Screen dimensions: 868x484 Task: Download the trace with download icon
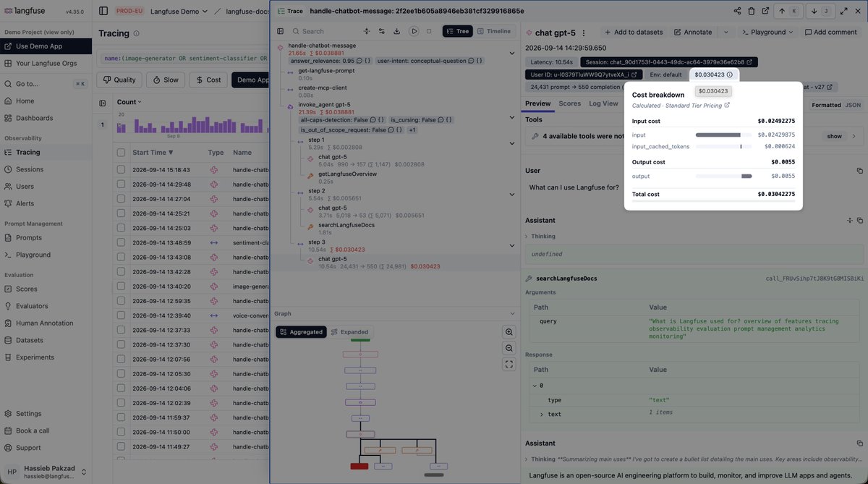point(397,31)
